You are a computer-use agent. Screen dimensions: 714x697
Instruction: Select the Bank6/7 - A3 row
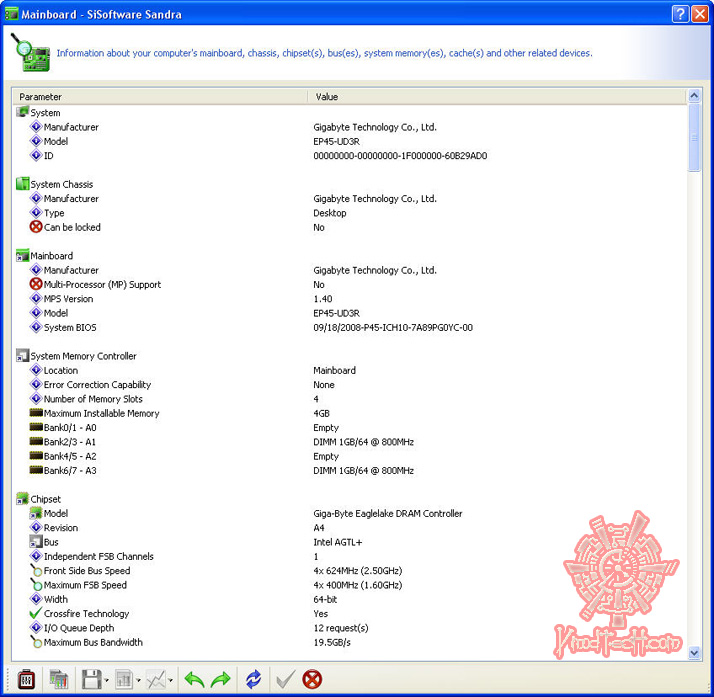click(x=350, y=470)
